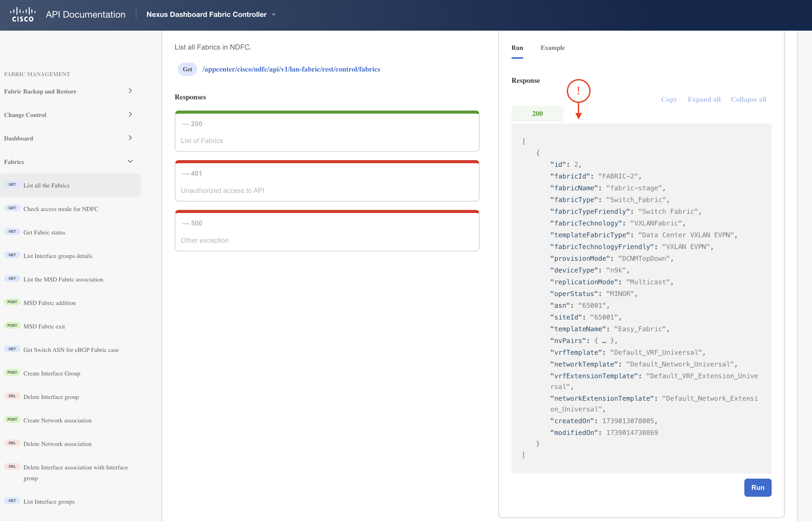The width and height of the screenshot is (812, 521).
Task: Copy the response JSON
Action: coord(669,99)
